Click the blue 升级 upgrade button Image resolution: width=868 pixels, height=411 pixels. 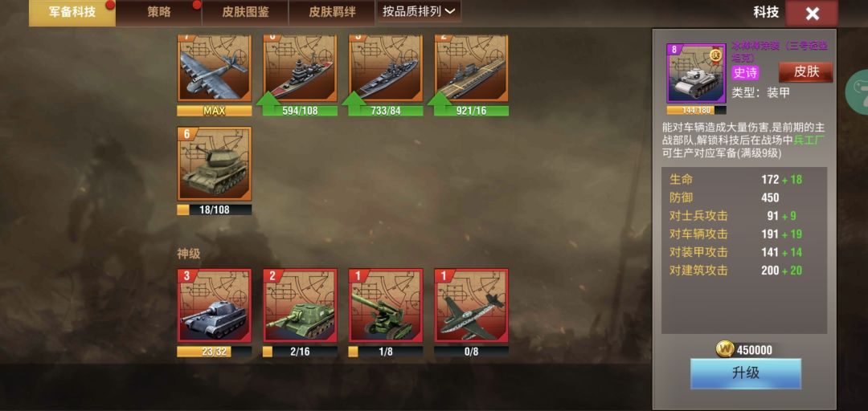[746, 373]
